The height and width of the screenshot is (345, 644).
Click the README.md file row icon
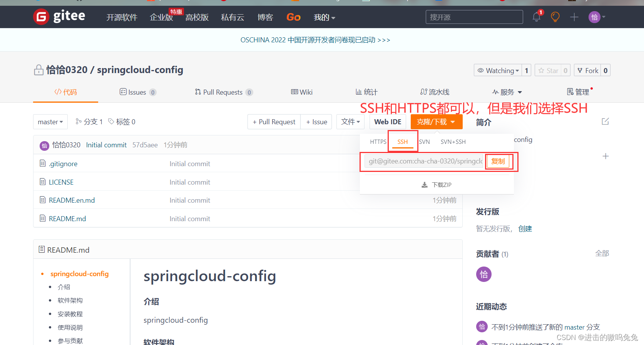click(43, 218)
